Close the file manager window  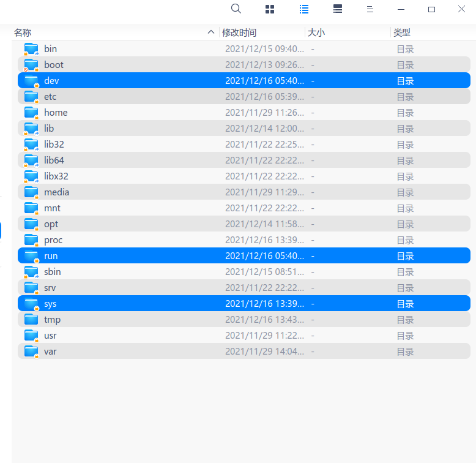tap(461, 9)
